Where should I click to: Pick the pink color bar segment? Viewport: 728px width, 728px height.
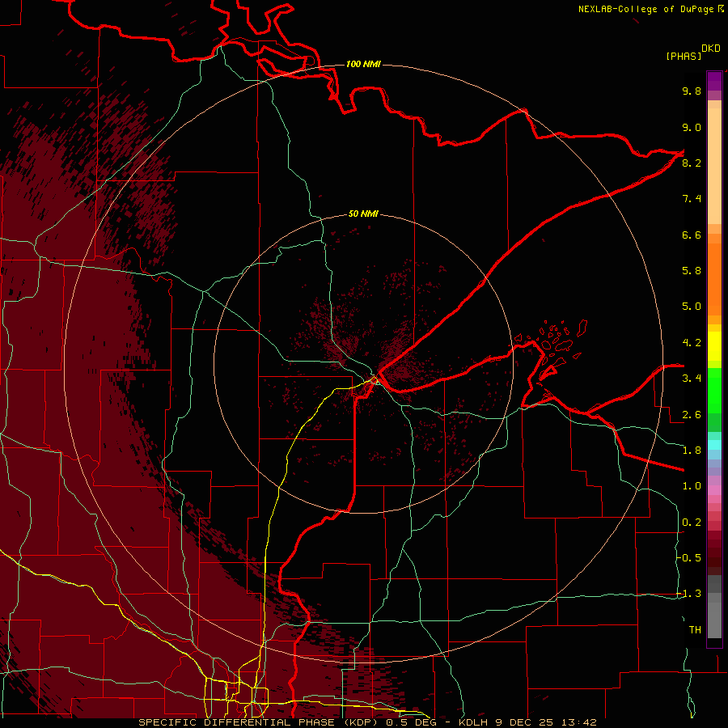[x=714, y=490]
